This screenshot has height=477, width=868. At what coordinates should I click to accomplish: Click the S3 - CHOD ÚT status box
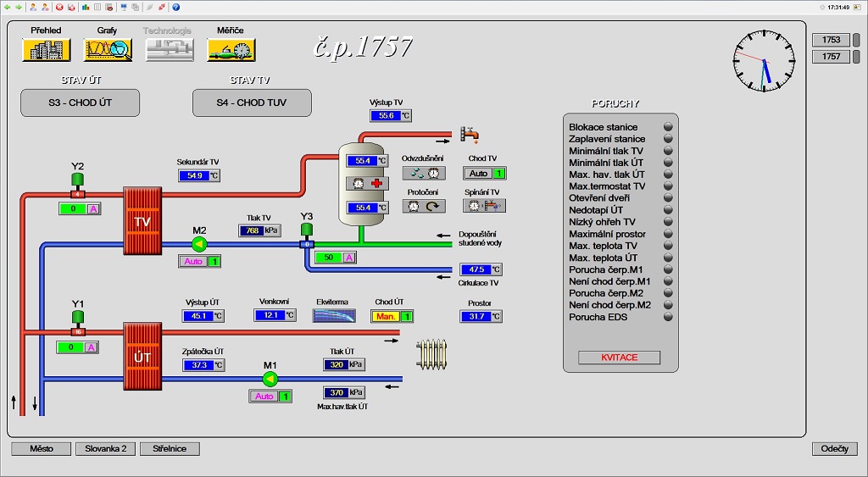[x=81, y=103]
